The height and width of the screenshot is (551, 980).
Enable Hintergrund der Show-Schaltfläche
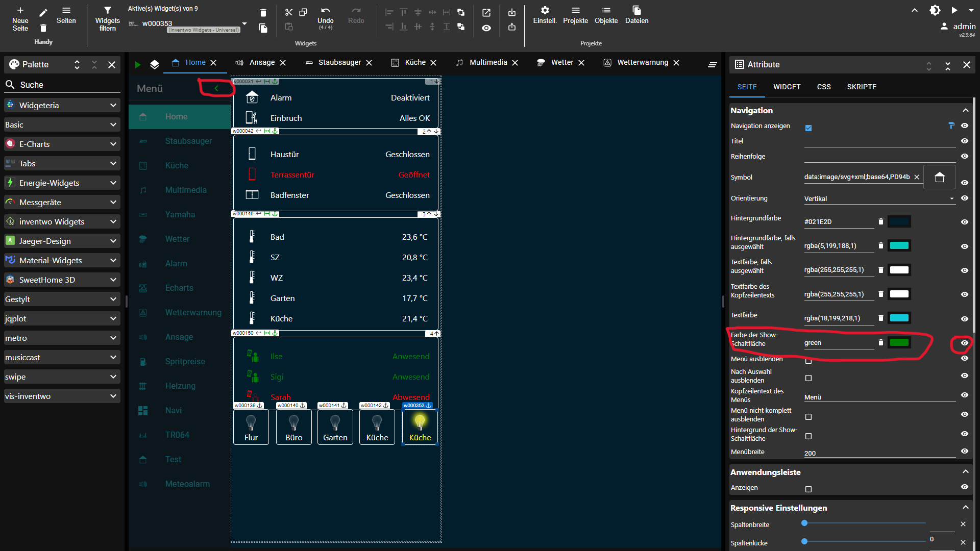(x=808, y=436)
